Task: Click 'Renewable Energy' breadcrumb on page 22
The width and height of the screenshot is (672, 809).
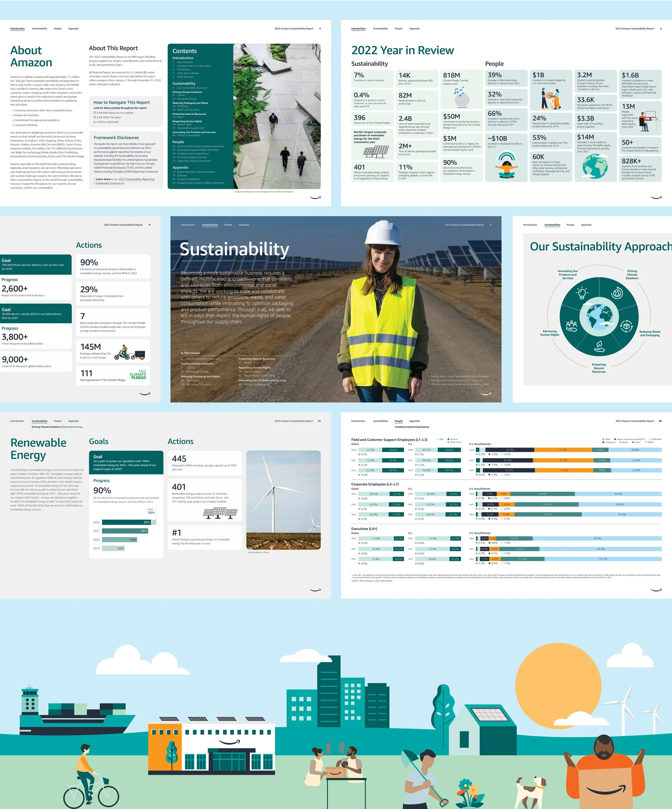Action: coord(73,427)
